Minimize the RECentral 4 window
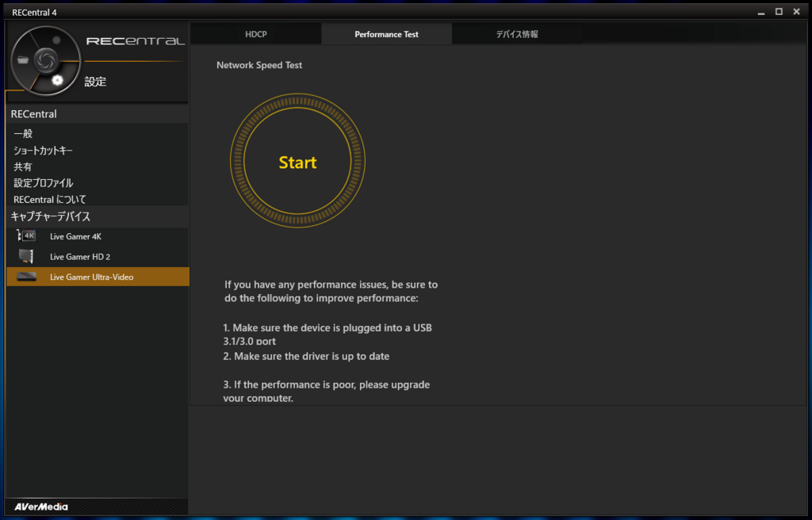812x520 pixels. [760, 12]
